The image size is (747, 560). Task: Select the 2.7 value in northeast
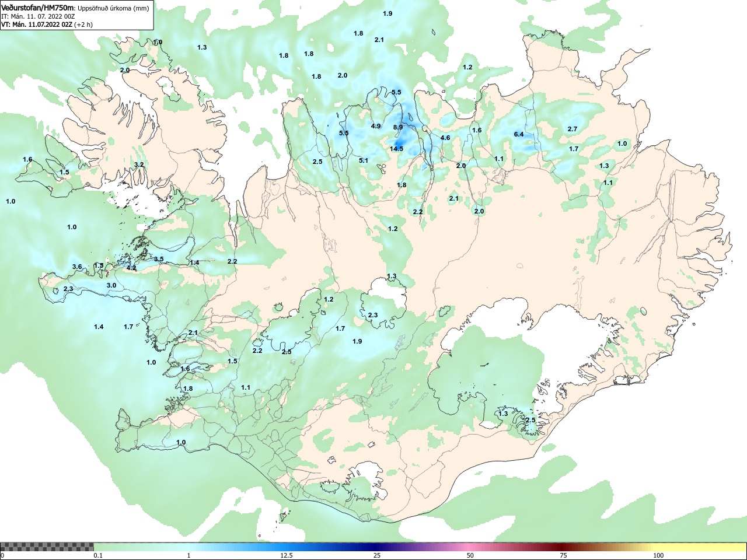pos(573,129)
